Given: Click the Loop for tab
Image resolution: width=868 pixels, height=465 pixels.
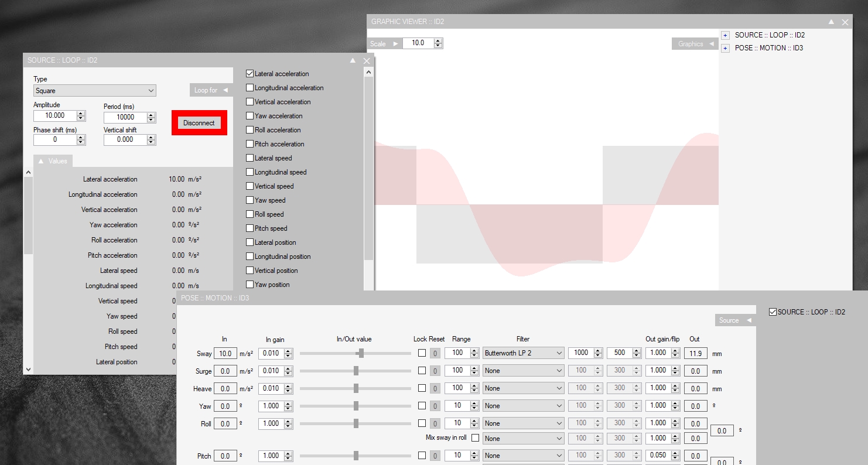Looking at the screenshot, I should coord(210,90).
